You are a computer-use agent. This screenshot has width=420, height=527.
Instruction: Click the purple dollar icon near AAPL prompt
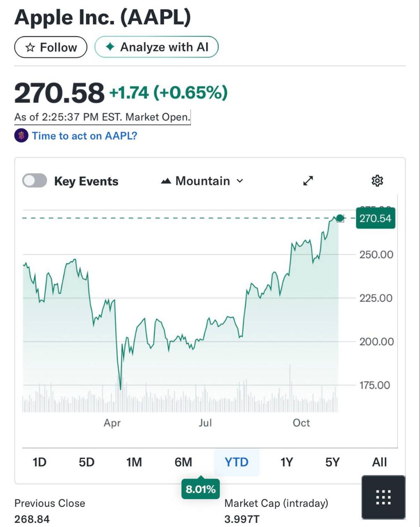click(x=21, y=135)
